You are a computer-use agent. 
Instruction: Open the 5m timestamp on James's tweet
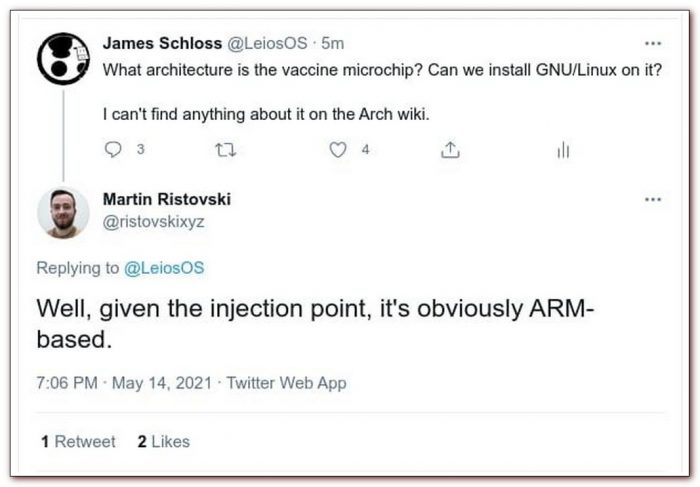[335, 44]
